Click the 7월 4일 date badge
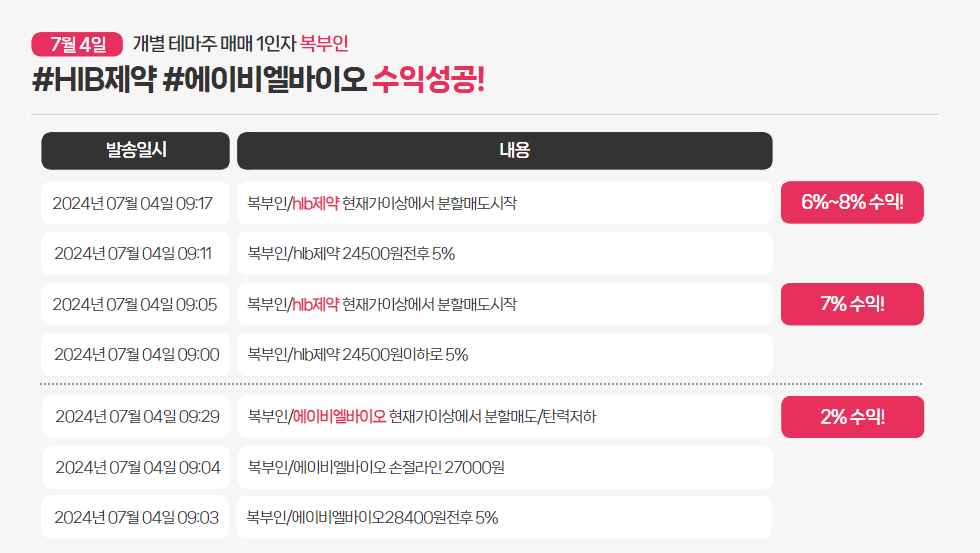Image resolution: width=980 pixels, height=553 pixels. (77, 44)
